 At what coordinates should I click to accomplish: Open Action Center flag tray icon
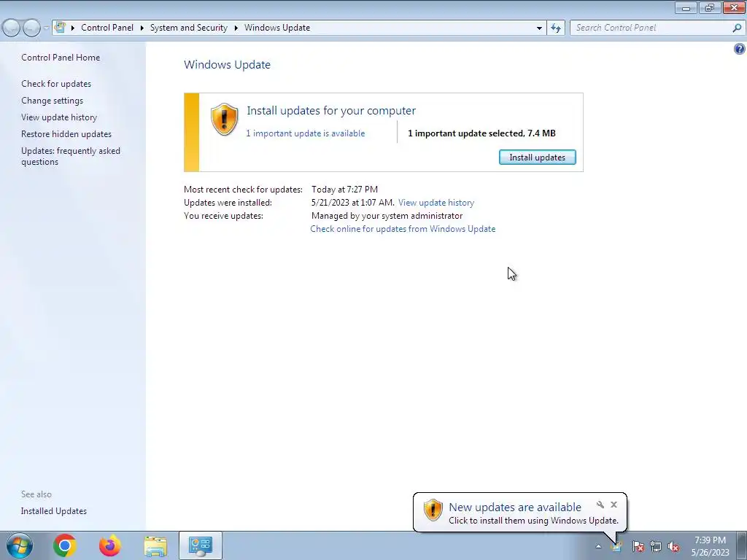pos(638,546)
